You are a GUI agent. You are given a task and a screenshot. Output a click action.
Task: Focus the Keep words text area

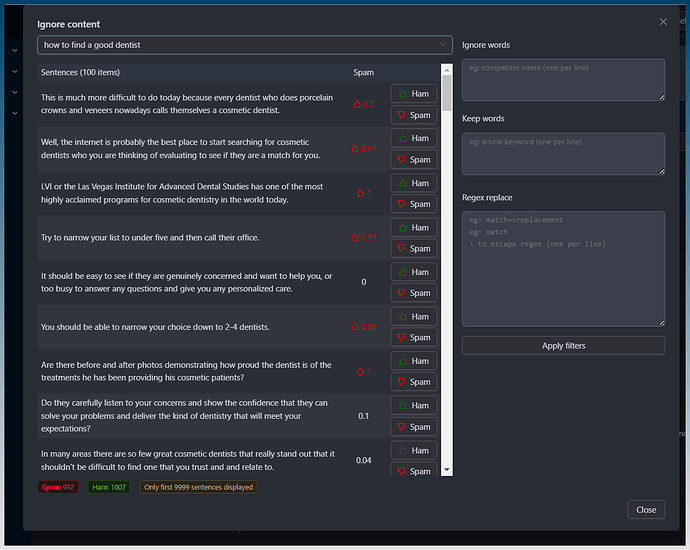coord(563,153)
